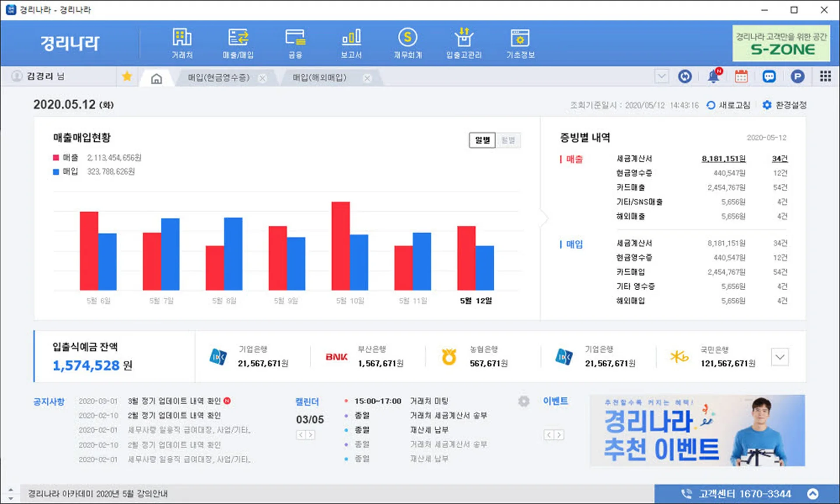Open the tab list dropdown chevron
The width and height of the screenshot is (840, 504).
[661, 76]
